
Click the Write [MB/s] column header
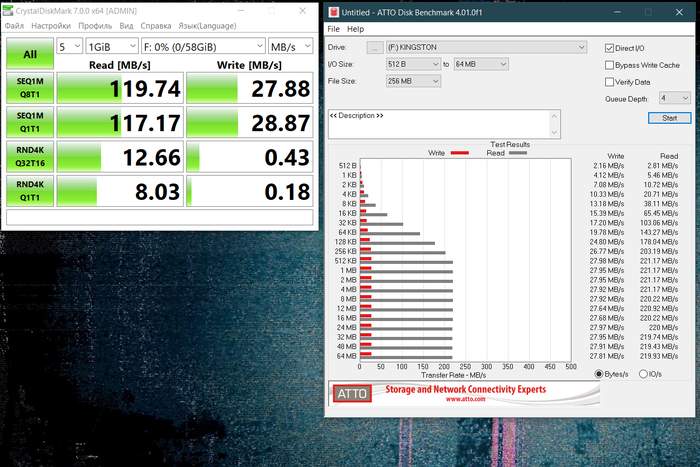[x=249, y=65]
